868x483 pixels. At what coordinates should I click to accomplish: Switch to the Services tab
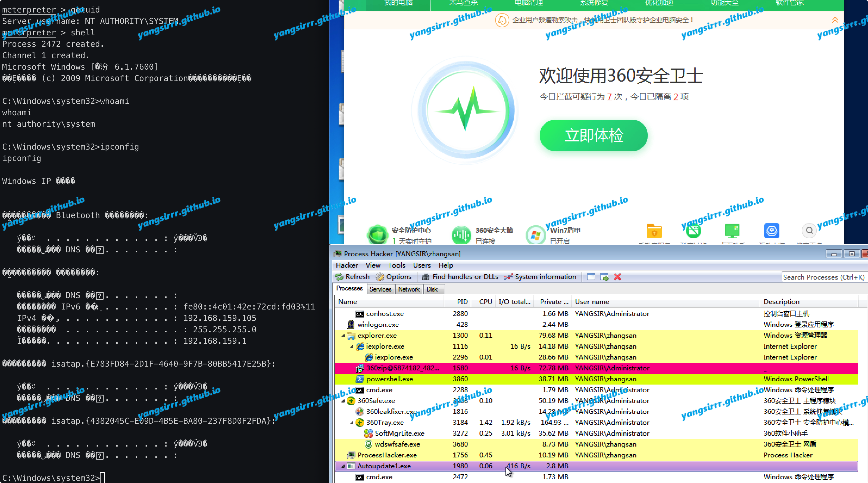380,289
